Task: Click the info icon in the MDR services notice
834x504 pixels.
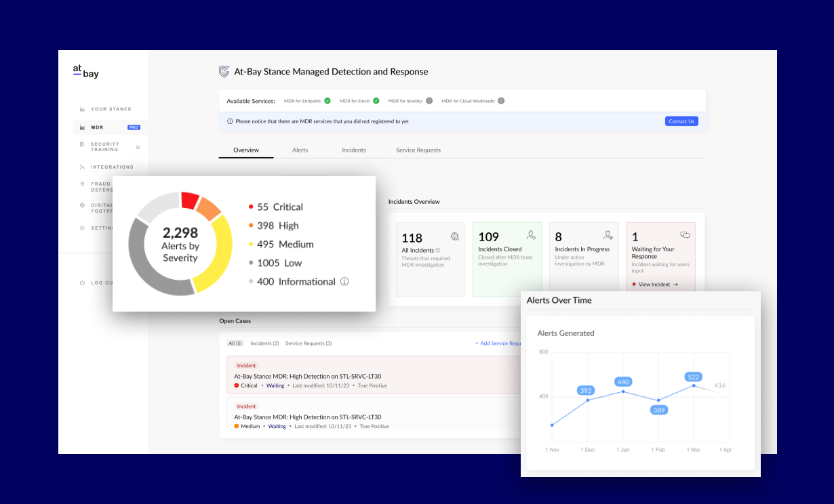Action: [230, 121]
